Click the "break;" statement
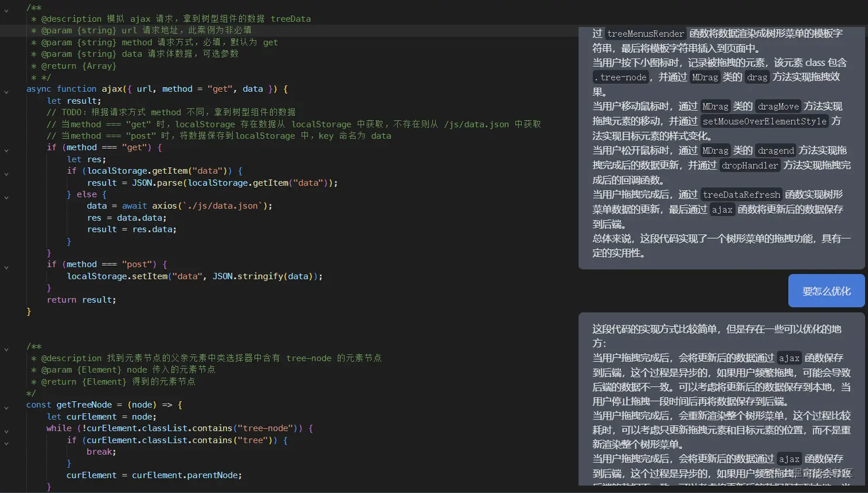Image resolution: width=868 pixels, height=493 pixels. click(x=102, y=452)
